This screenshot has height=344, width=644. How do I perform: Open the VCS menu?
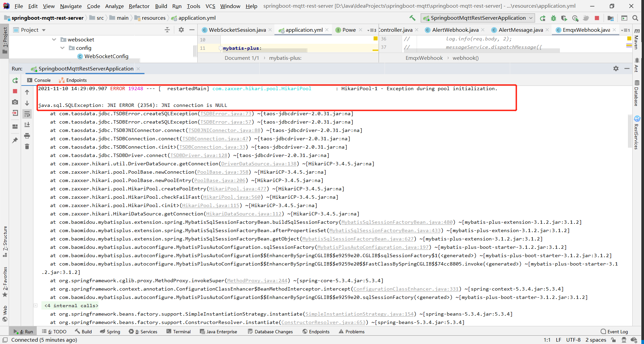210,6
